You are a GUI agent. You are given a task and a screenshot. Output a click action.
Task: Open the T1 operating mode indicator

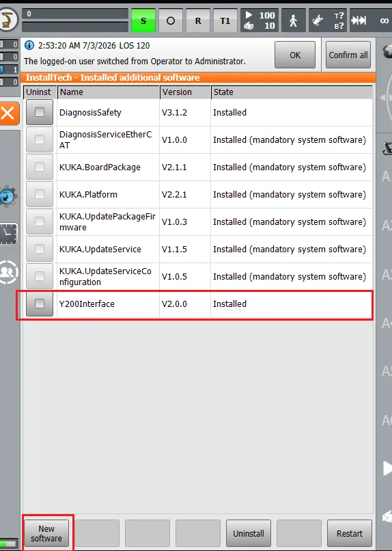tap(225, 21)
